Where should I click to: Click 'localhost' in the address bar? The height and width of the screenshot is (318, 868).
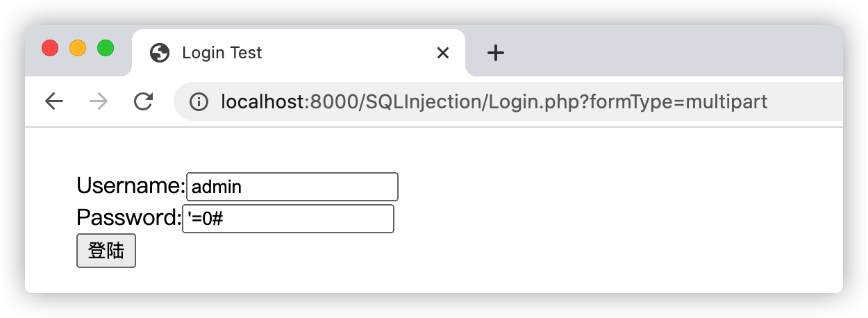[x=262, y=102]
